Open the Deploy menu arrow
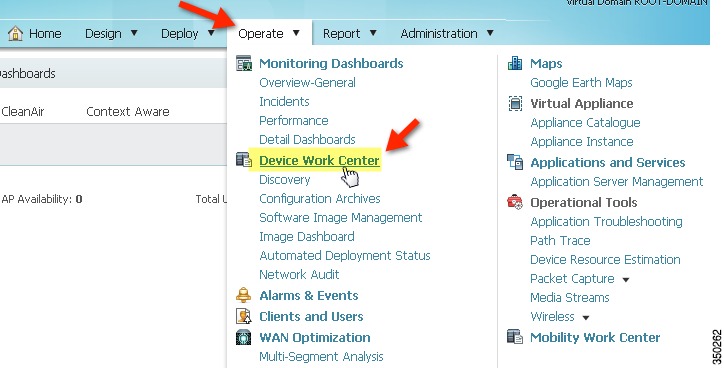Viewport: 724px width, 368px height. [x=211, y=33]
